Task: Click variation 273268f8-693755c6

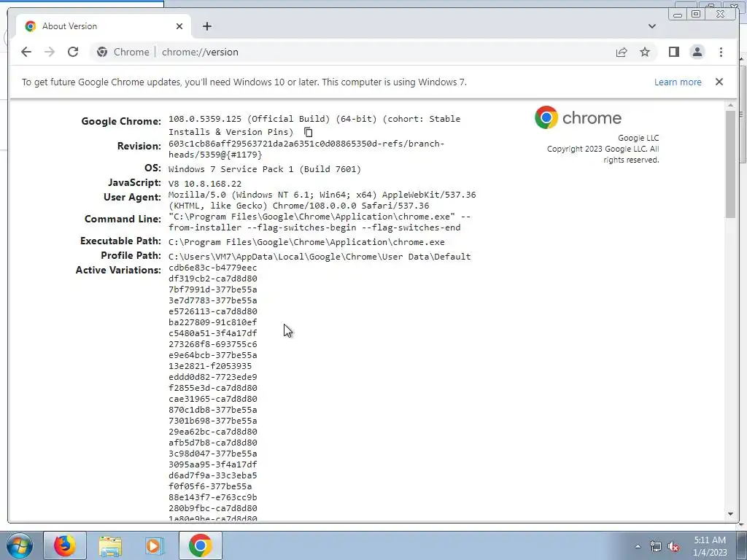Action: 212,344
